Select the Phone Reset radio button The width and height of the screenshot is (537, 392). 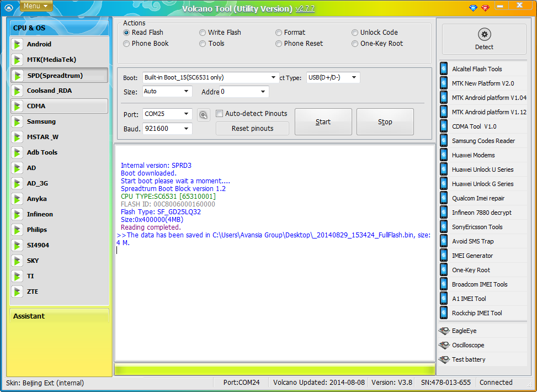point(278,44)
